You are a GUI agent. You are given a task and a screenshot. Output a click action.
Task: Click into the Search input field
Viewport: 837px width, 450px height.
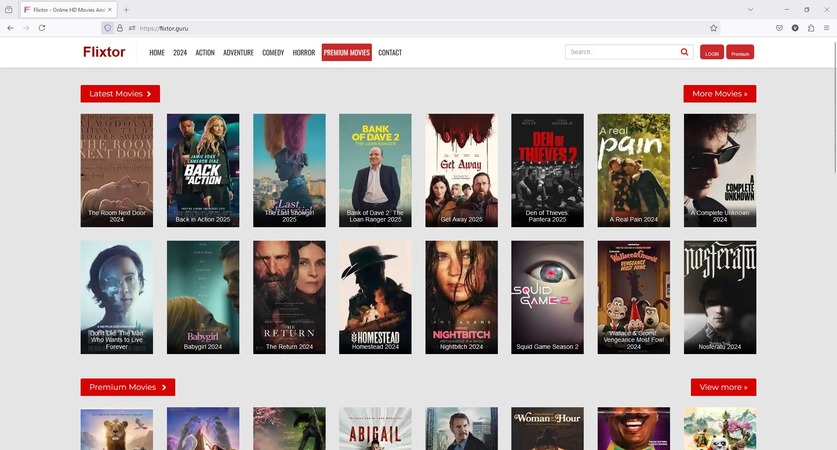pos(620,52)
